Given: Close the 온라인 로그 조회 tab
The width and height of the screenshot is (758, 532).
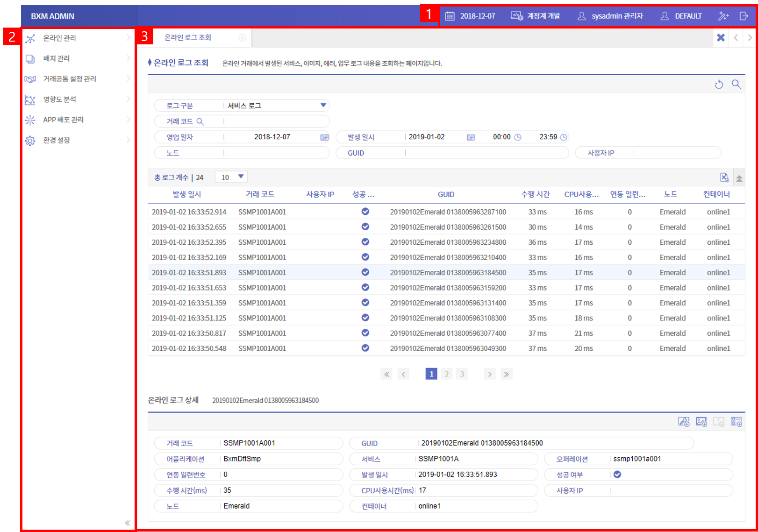Looking at the screenshot, I should [x=242, y=38].
